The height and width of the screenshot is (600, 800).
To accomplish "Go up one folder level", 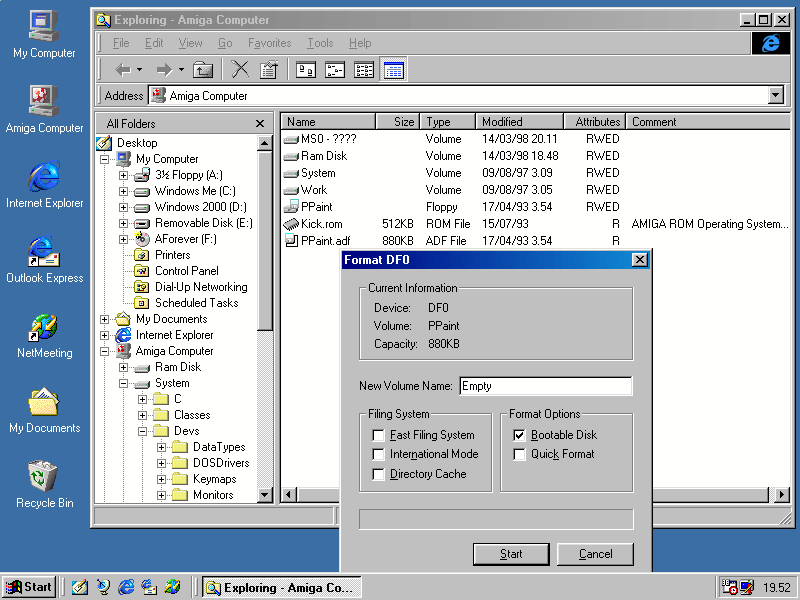I will (x=203, y=69).
